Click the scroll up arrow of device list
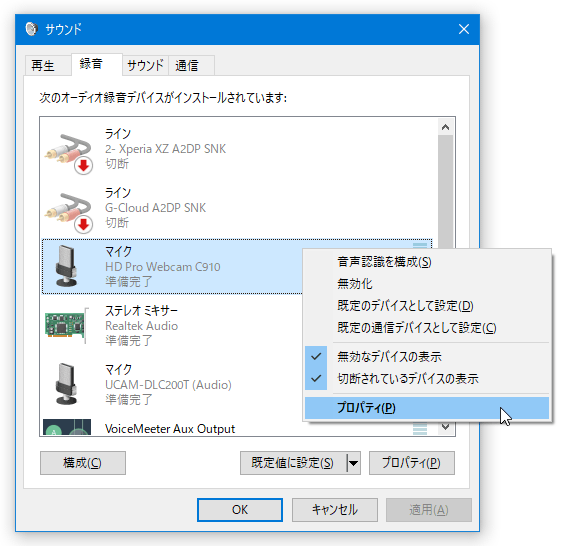 tap(445, 127)
